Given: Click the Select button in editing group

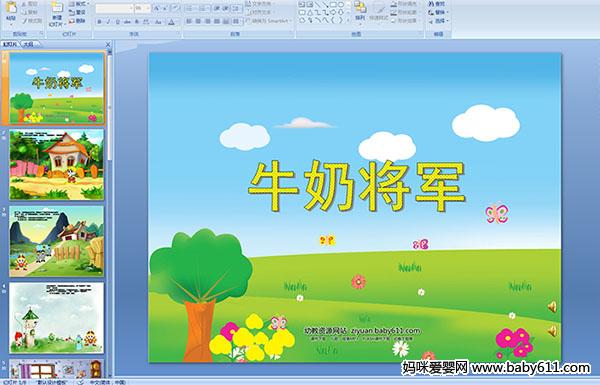Looking at the screenshot, I should pos(438,21).
